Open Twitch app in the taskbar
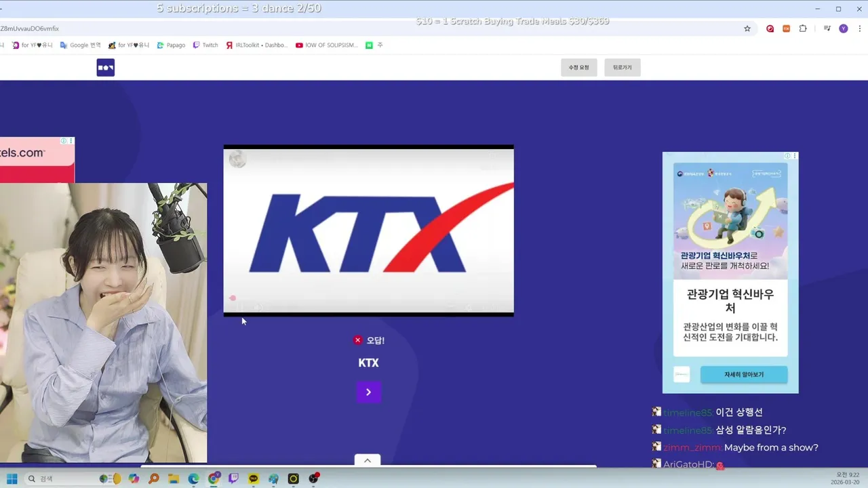Screen dimensions: 868x488 [234, 479]
